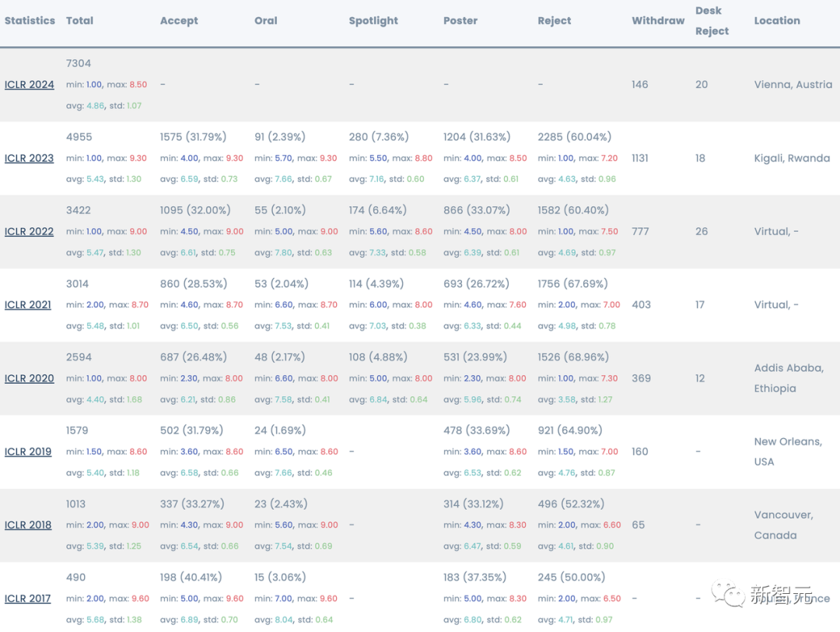Open the ICLR 2021 link
This screenshot has width=840, height=632.
[x=28, y=305]
